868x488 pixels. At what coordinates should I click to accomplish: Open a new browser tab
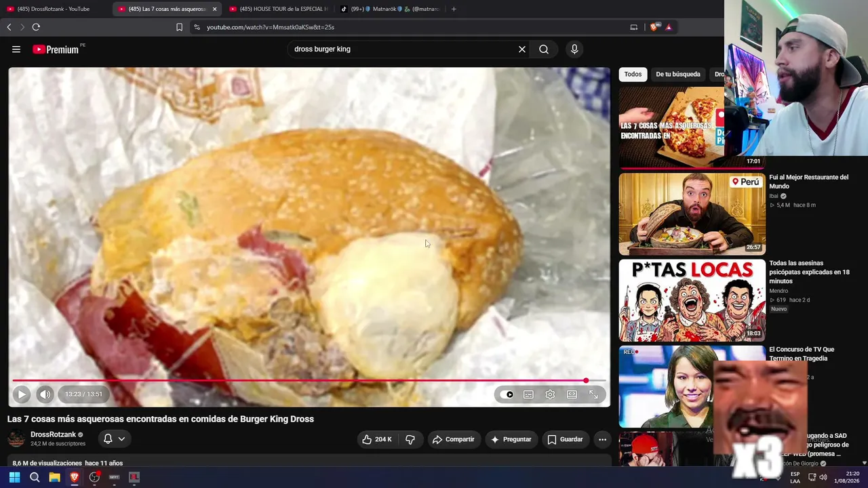pos(454,9)
